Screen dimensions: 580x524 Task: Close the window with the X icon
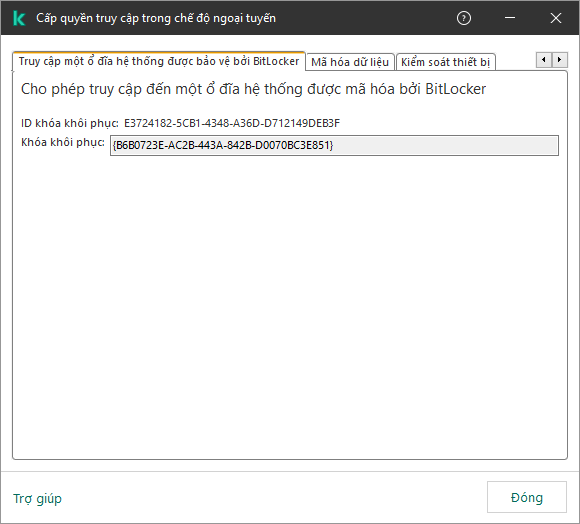(x=556, y=18)
